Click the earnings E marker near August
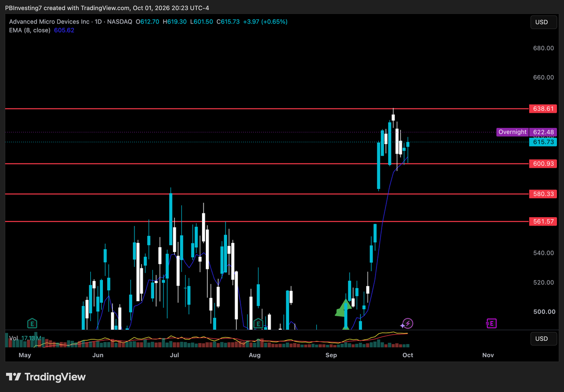The height and width of the screenshot is (392, 564). click(258, 323)
